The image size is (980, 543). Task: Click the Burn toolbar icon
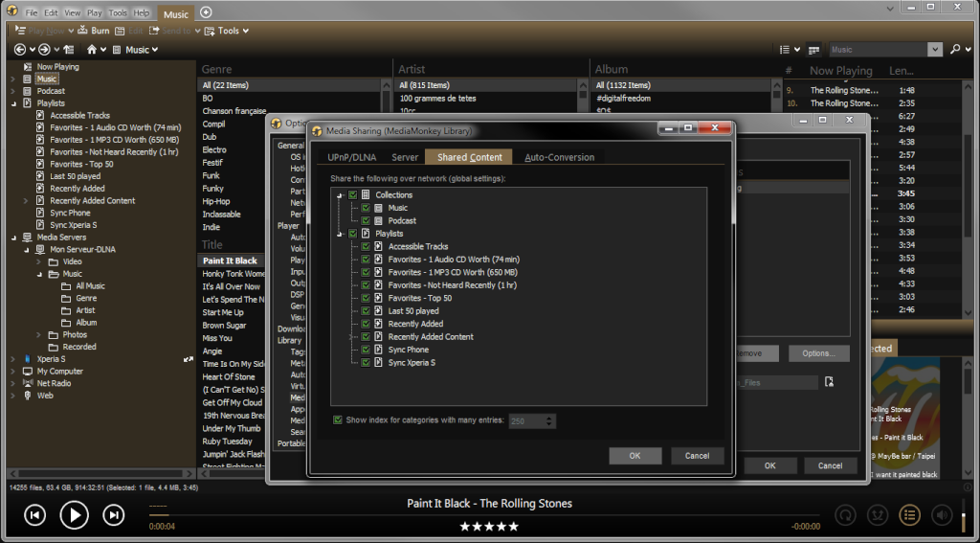click(82, 30)
